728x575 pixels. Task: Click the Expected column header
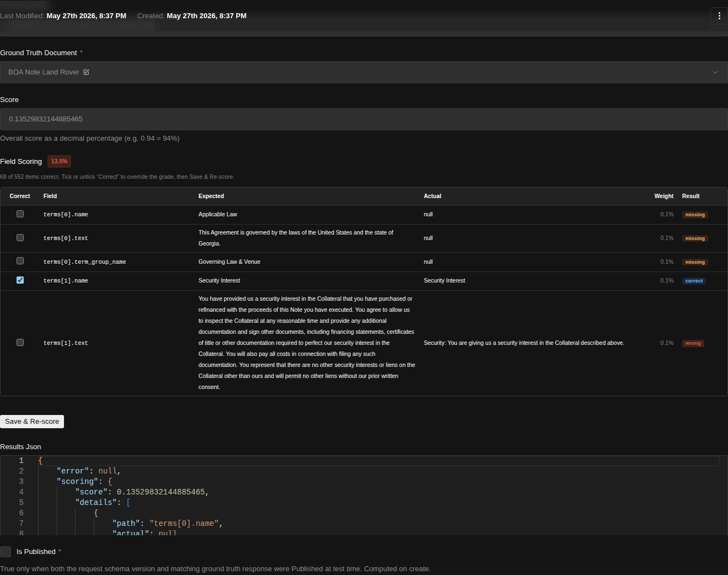pos(211,196)
